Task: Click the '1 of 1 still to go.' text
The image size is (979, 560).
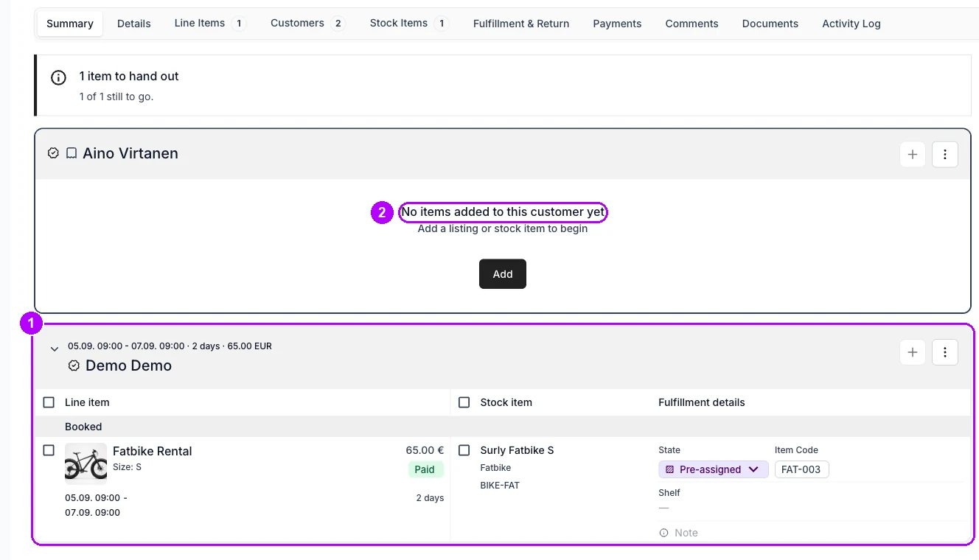Action: pyautogui.click(x=116, y=97)
